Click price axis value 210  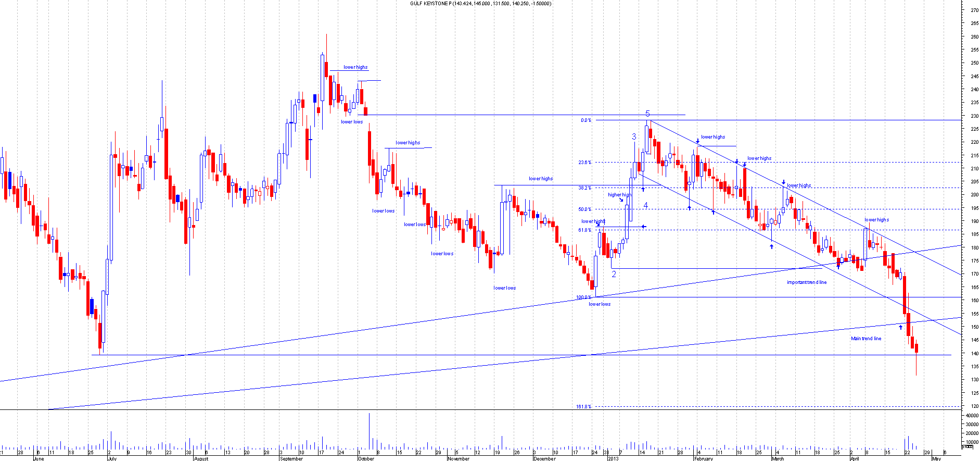(x=974, y=169)
